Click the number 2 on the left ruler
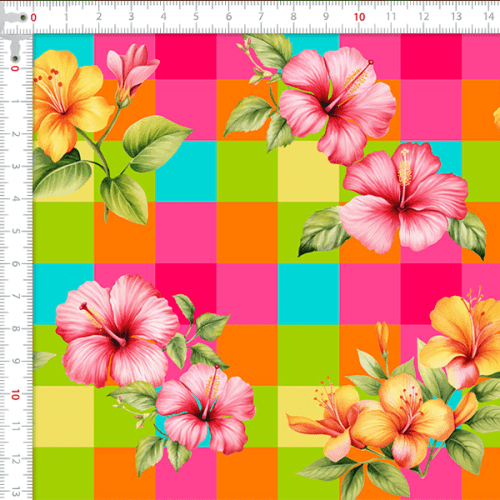 pyautogui.click(x=15, y=134)
